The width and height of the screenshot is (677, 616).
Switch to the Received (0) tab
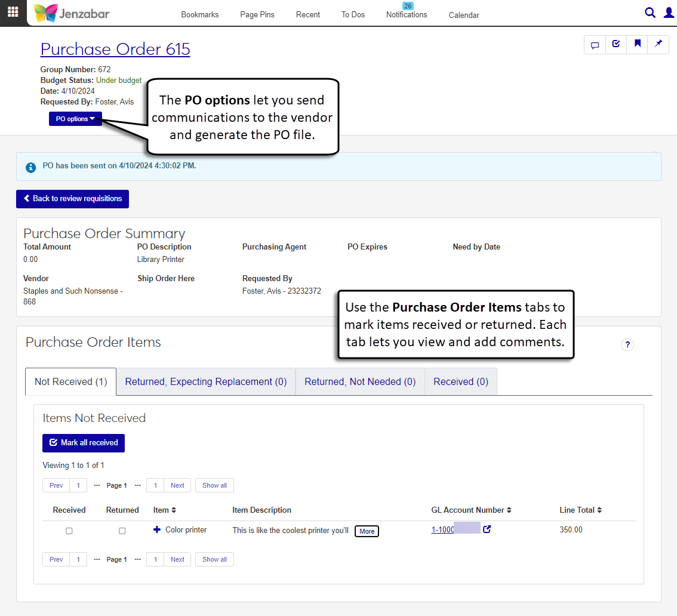[x=460, y=381]
